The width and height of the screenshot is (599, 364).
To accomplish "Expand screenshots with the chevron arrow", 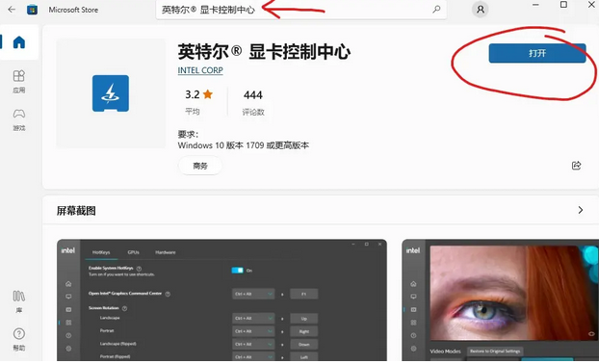I will pos(581,210).
